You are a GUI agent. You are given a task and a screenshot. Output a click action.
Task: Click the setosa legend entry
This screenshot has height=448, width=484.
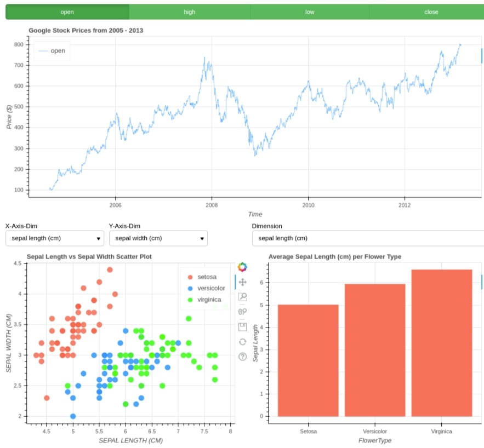point(202,277)
